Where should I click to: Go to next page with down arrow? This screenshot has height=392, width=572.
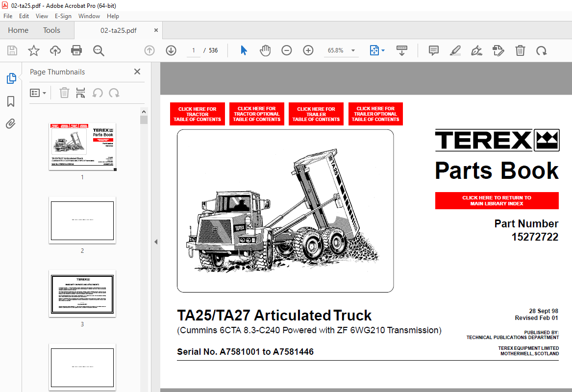pyautogui.click(x=171, y=50)
